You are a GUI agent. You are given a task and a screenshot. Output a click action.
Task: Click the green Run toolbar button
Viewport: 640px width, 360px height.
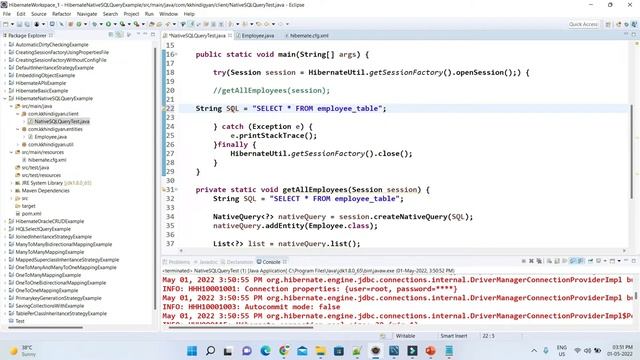pyautogui.click(x=108, y=24)
